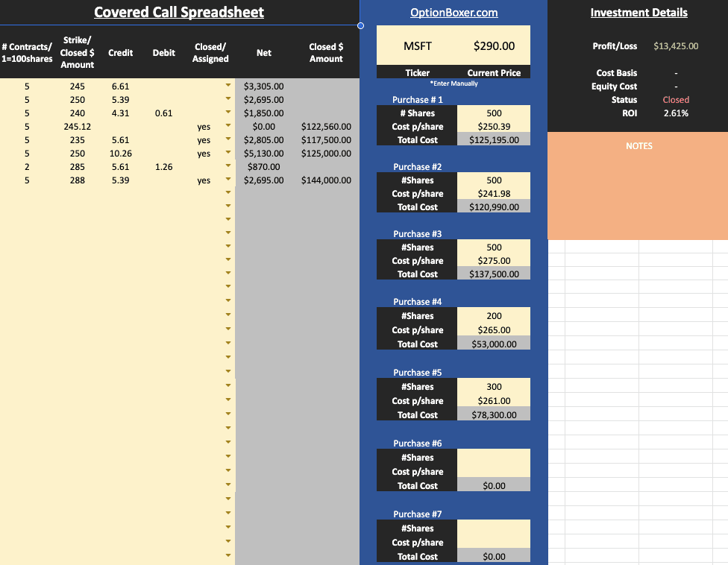Screen dimensions: 728x565
Task: Click the empty #Shares cell under Purchase #6
Action: click(x=493, y=457)
